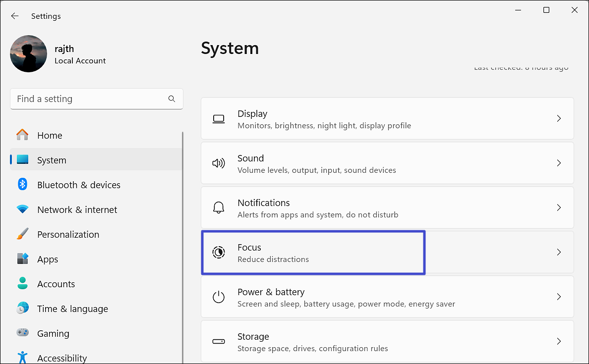The height and width of the screenshot is (364, 589).
Task: Click the Sound speaker icon
Action: (x=218, y=163)
